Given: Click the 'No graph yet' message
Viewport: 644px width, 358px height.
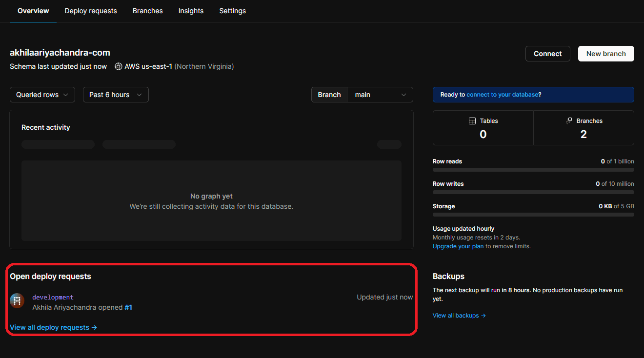Looking at the screenshot, I should (211, 196).
